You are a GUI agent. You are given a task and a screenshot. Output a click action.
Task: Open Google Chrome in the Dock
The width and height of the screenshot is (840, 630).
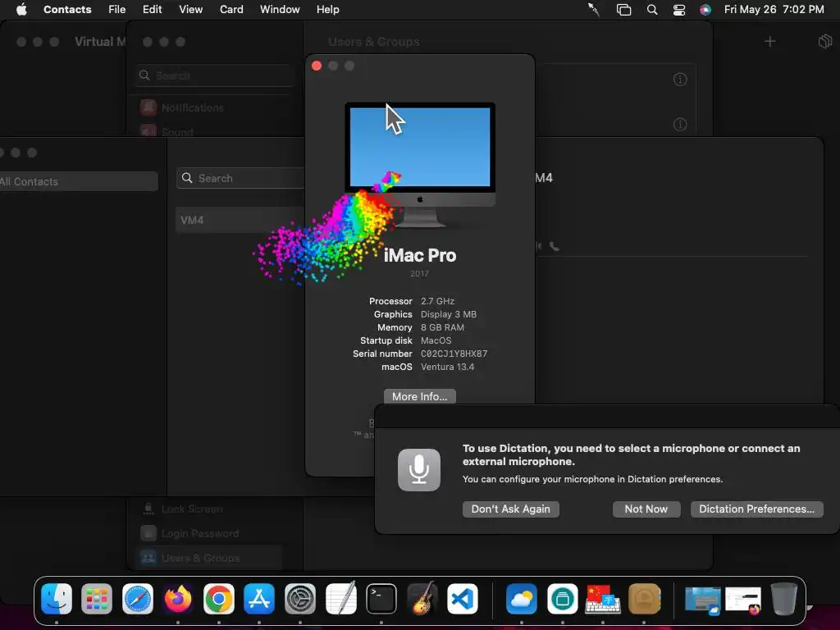(x=218, y=598)
